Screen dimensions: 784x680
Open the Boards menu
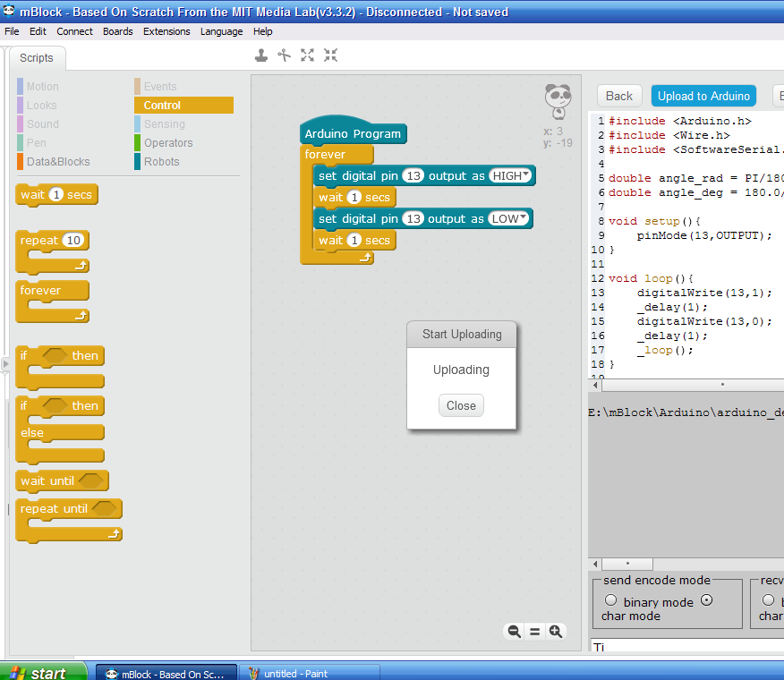[117, 31]
